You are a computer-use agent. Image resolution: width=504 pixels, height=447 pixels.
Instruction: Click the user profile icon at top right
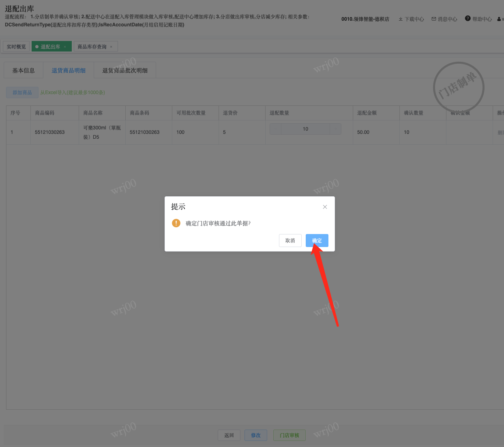[499, 19]
